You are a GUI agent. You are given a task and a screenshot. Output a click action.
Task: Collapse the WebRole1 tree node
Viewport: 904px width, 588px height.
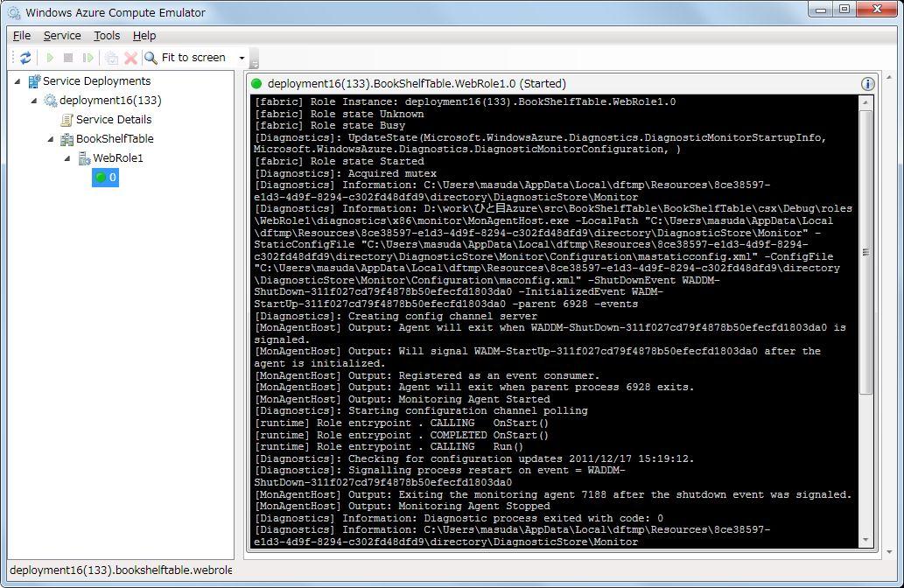67,158
